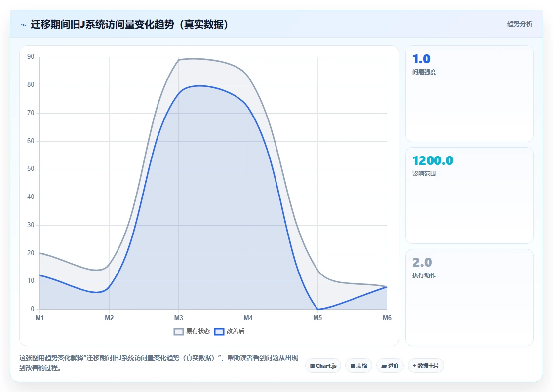Click the blue 改善后 legend color box
Screen dimensions: 553x392
point(219,332)
